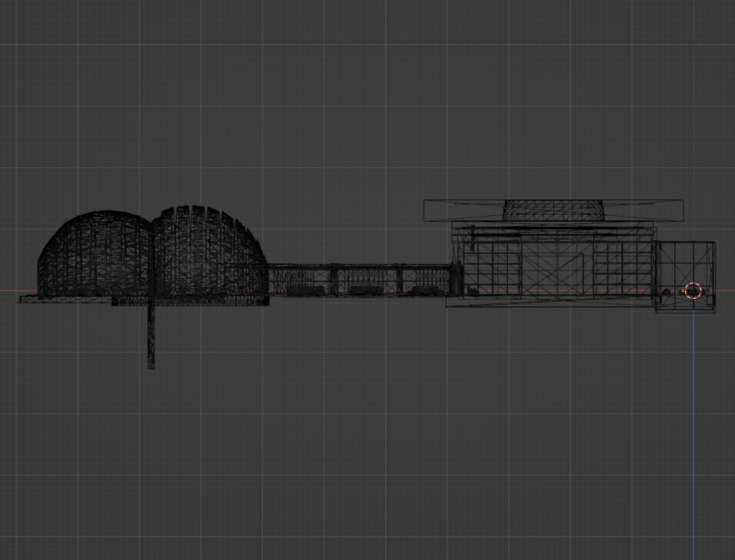Image resolution: width=735 pixels, height=560 pixels.
Task: Click the small sphere left of 3D cursor
Action: point(666,292)
